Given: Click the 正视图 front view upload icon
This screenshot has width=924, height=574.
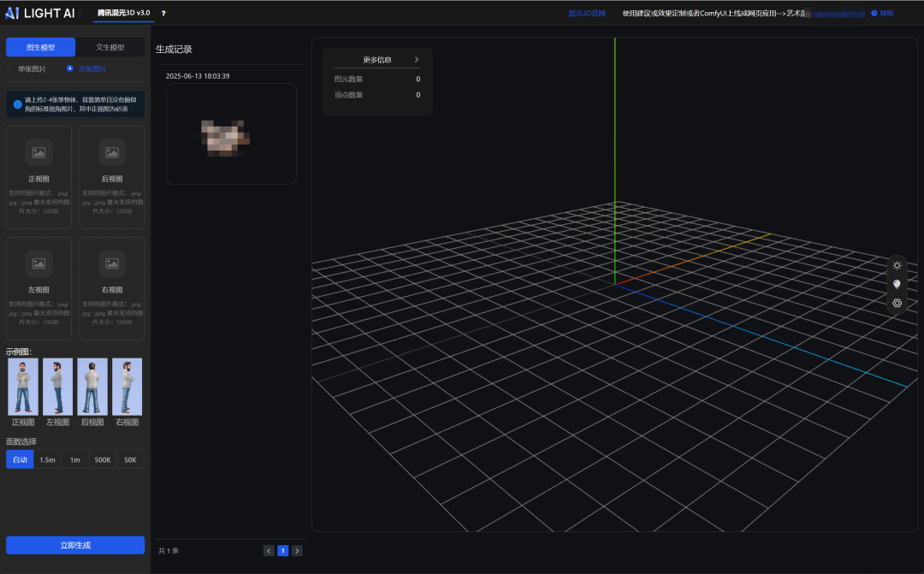Looking at the screenshot, I should click(x=38, y=152).
